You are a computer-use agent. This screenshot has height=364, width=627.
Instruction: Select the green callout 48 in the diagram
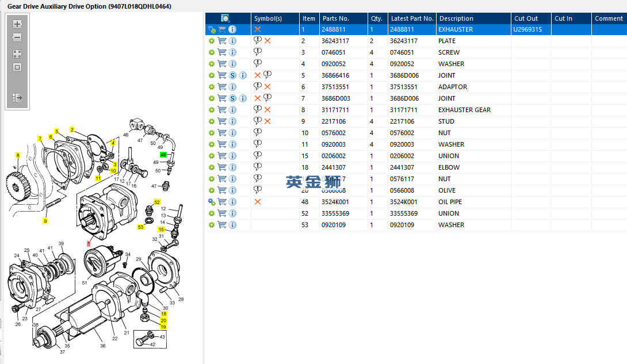tap(163, 155)
